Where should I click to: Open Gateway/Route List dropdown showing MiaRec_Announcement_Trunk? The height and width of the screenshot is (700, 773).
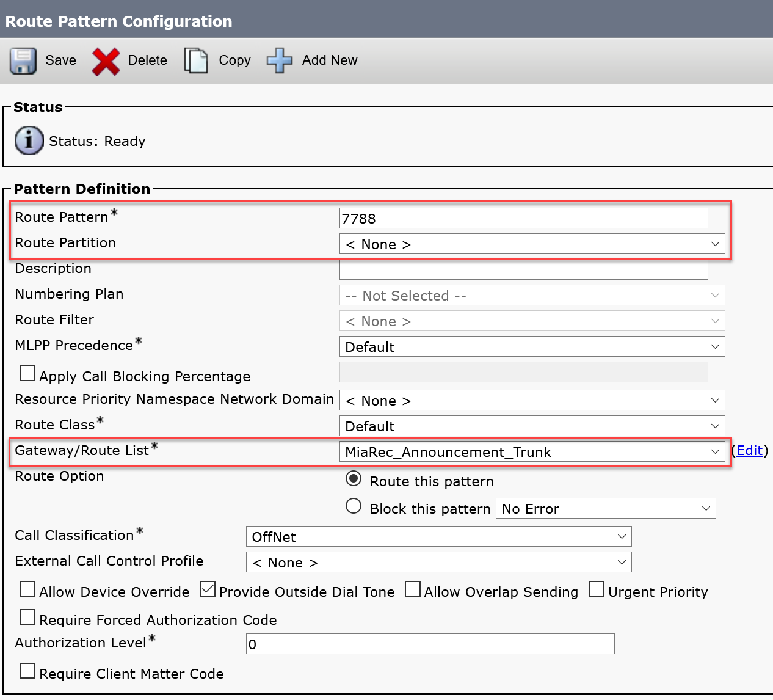point(532,451)
